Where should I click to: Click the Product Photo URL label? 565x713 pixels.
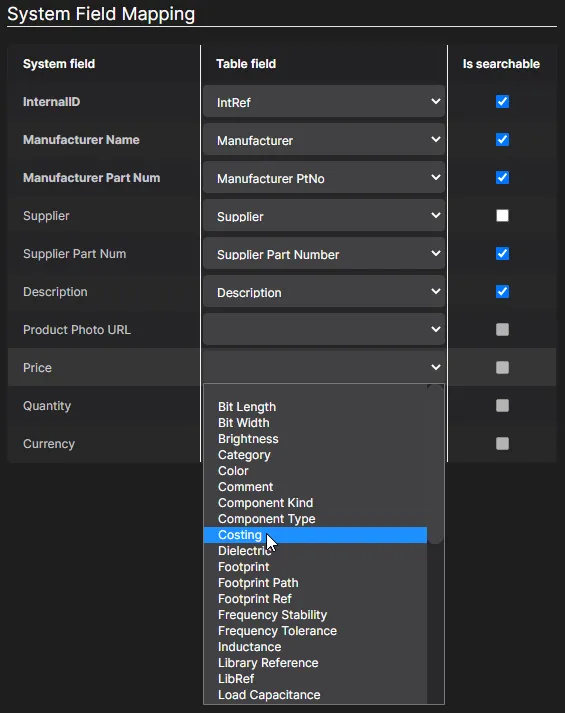[x=77, y=330]
